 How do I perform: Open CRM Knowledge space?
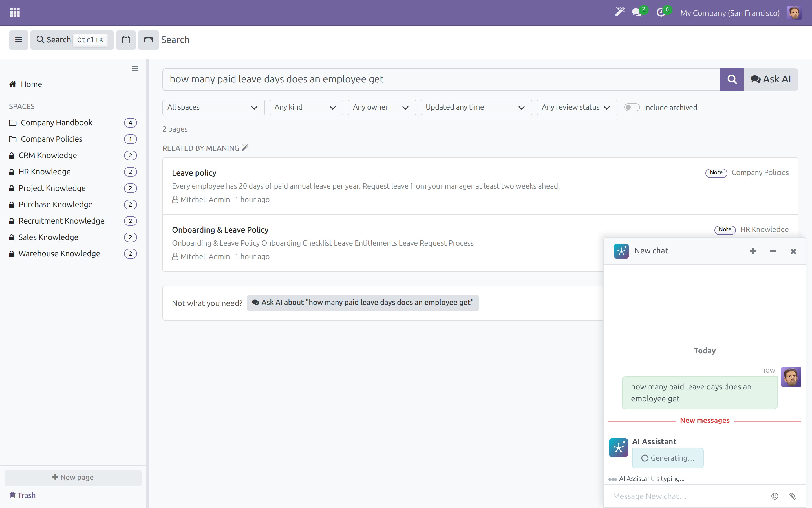point(73,155)
